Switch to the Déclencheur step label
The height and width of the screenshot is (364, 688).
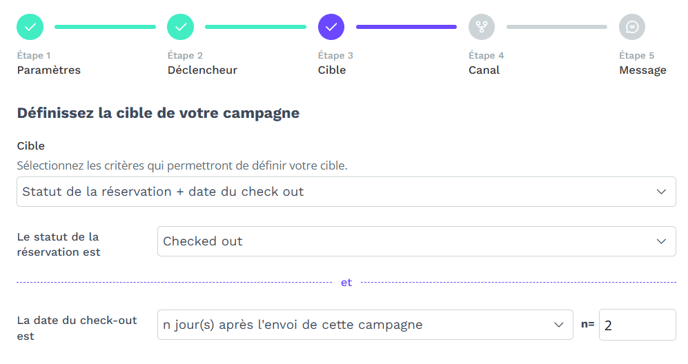coord(202,70)
